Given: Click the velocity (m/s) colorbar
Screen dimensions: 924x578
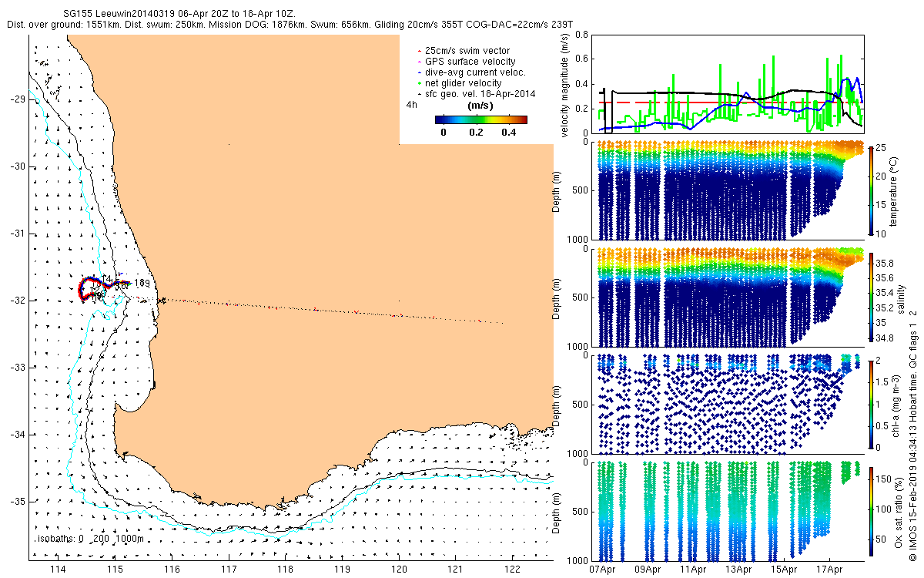Looking at the screenshot, I should pos(480,119).
